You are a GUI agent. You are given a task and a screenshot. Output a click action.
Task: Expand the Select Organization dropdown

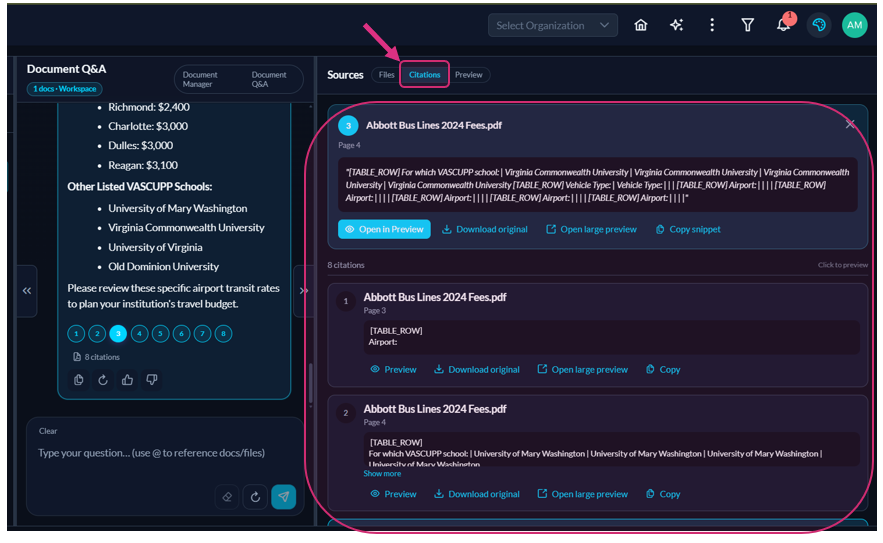tap(552, 25)
